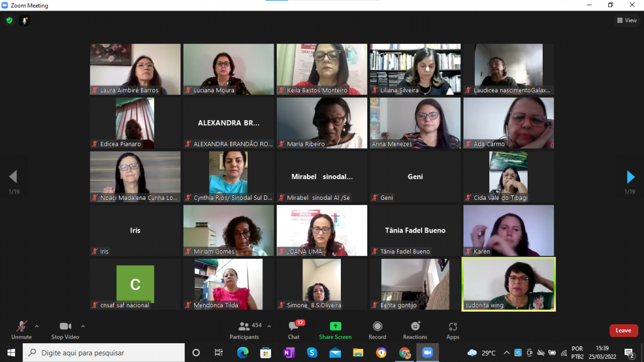
Task: Click the Leave meeting button
Action: tap(623, 331)
